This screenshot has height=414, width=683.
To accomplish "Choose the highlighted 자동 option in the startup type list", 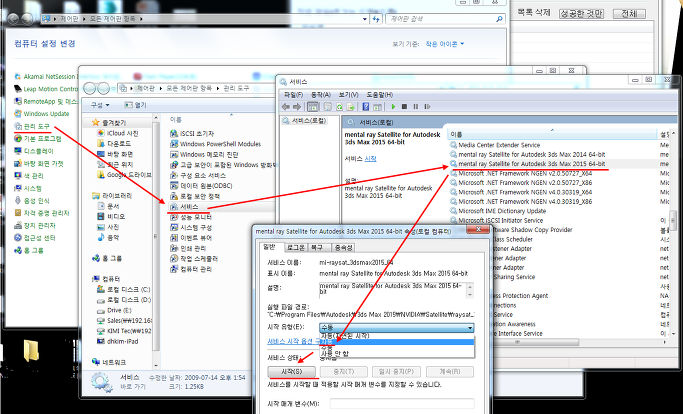I will point(396,342).
